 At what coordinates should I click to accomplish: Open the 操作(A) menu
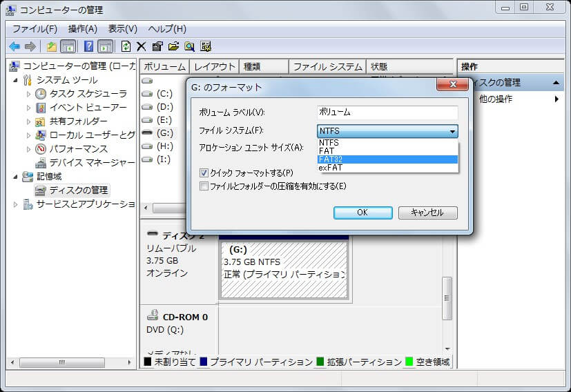[83, 29]
